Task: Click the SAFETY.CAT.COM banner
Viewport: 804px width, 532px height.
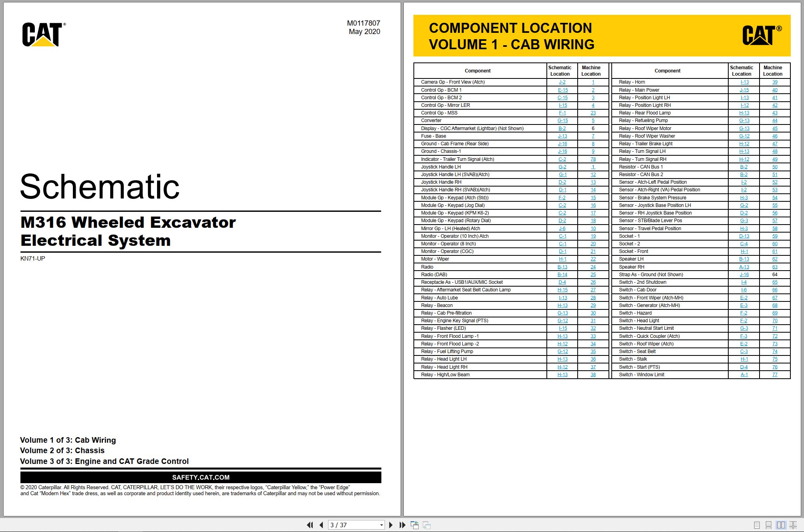Action: [x=201, y=477]
